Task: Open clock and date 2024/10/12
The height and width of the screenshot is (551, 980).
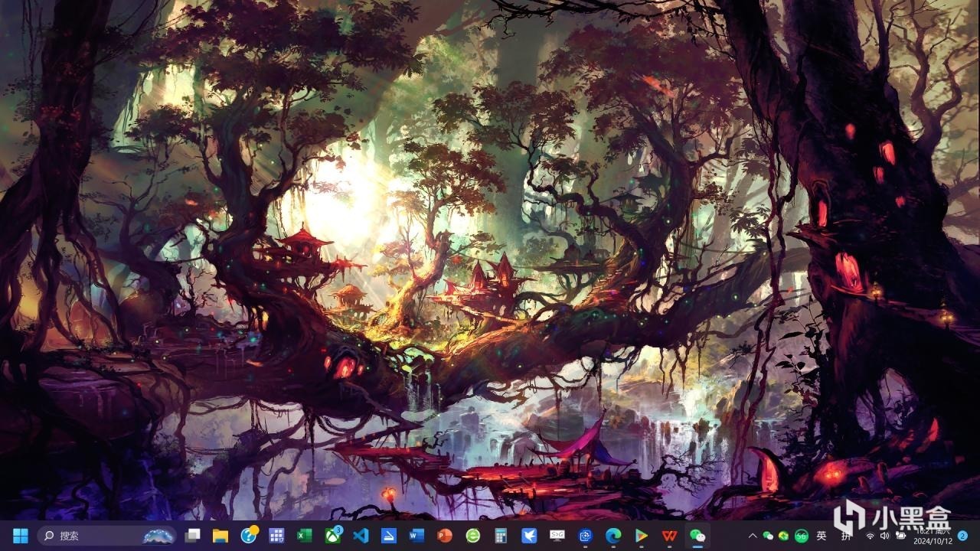Action: 932,536
